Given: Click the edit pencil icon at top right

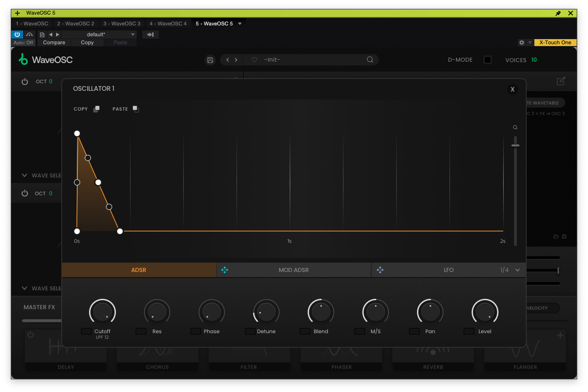Looking at the screenshot, I should point(561,81).
